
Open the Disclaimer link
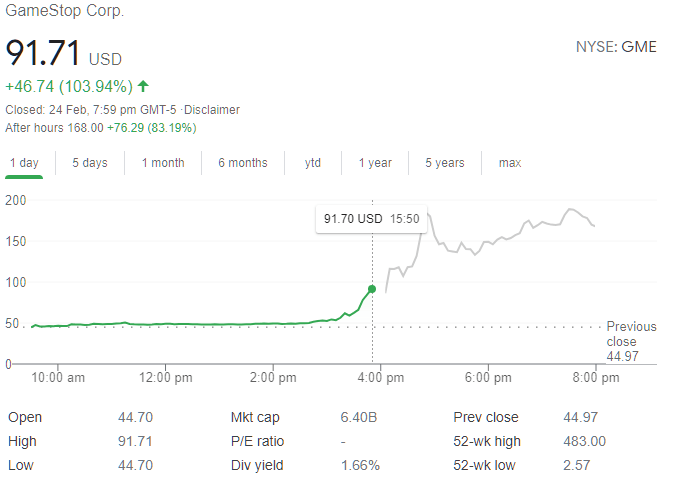tap(212, 110)
